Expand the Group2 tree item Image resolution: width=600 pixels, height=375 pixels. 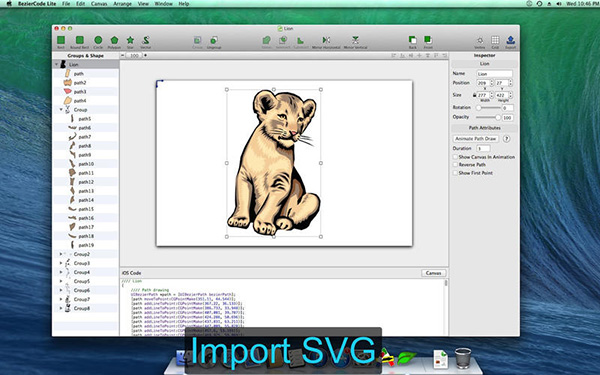(x=61, y=254)
